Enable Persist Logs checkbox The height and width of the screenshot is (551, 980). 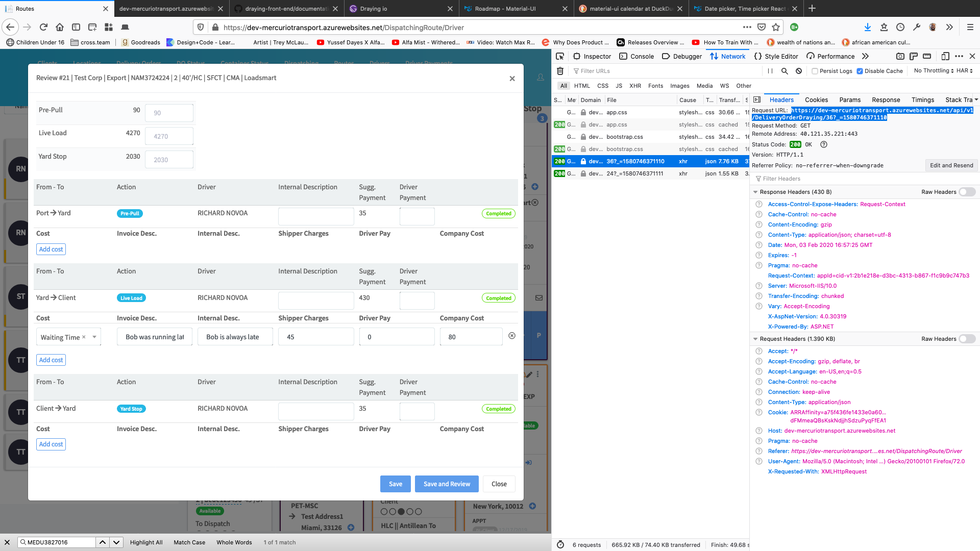tap(815, 71)
